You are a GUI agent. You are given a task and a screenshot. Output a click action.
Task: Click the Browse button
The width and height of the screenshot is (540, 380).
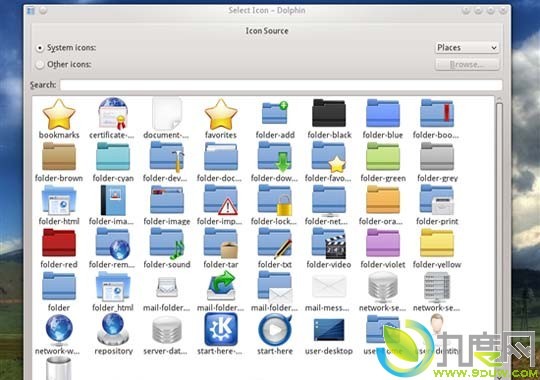tap(467, 64)
